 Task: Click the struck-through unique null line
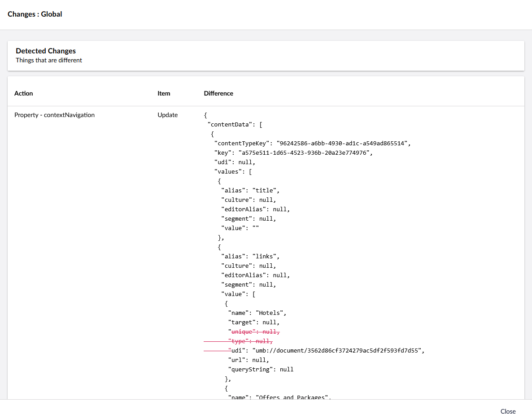click(x=255, y=332)
